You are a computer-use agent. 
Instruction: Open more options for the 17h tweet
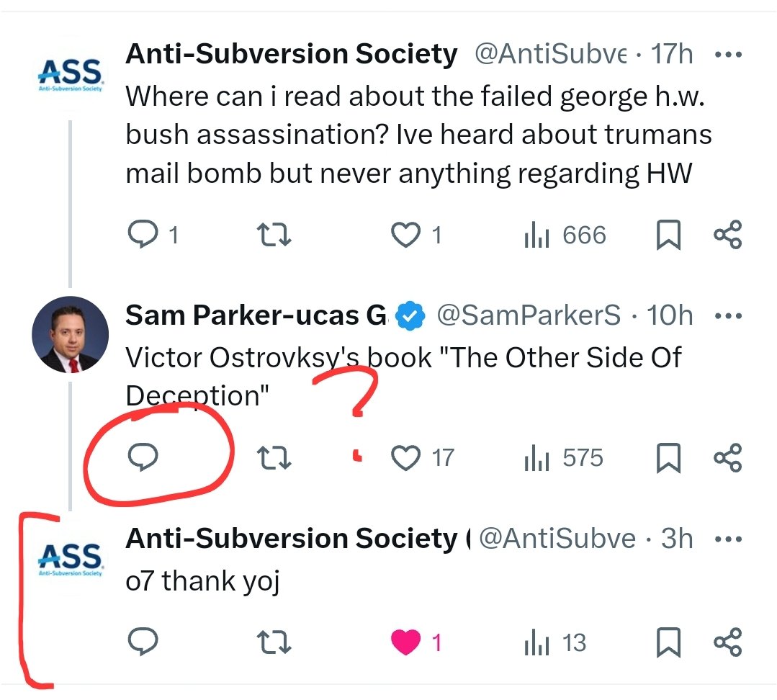pyautogui.click(x=729, y=55)
